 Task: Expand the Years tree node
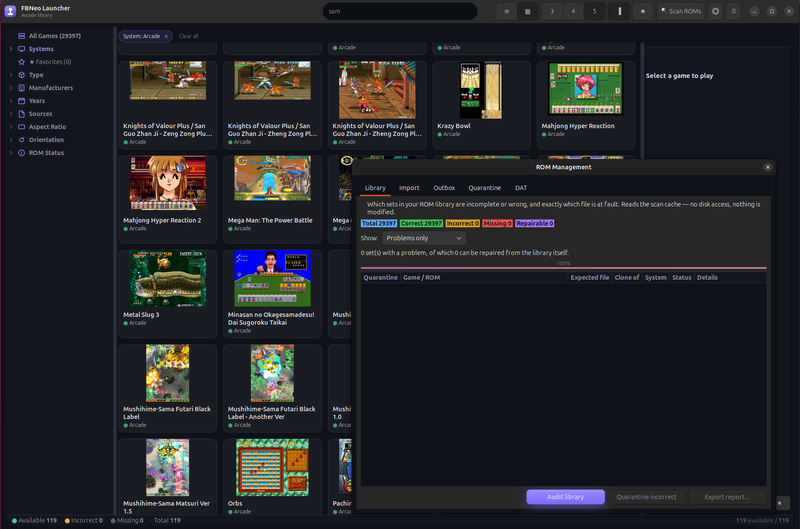[11, 101]
